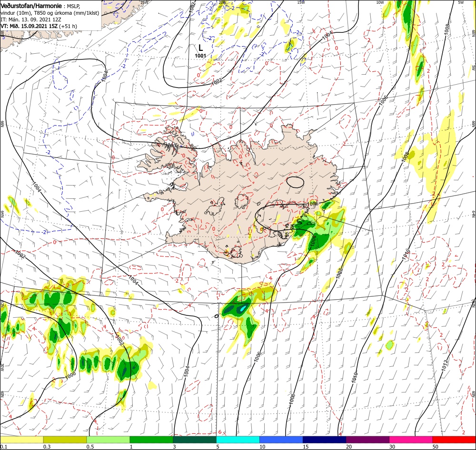Click the '15W' longitude label
This screenshot has height=450, width=476.
tap(301, 2)
